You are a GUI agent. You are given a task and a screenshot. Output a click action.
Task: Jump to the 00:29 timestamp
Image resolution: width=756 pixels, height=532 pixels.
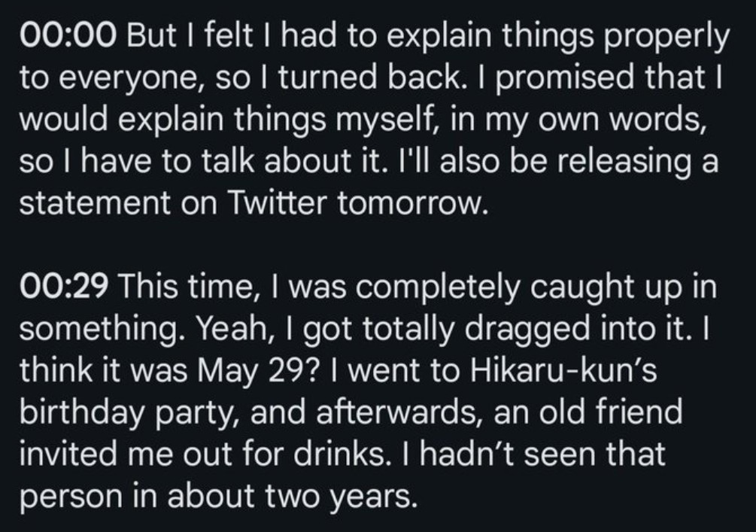tap(64, 287)
